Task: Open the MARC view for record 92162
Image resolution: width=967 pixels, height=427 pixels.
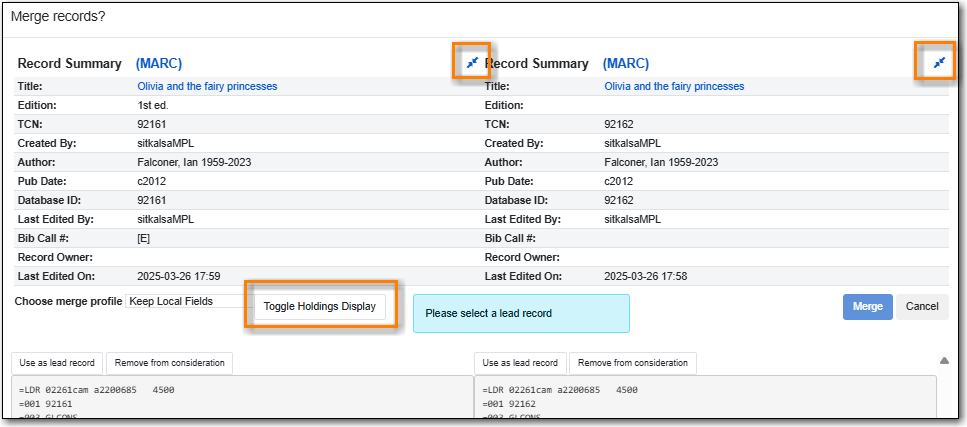Action: [626, 63]
